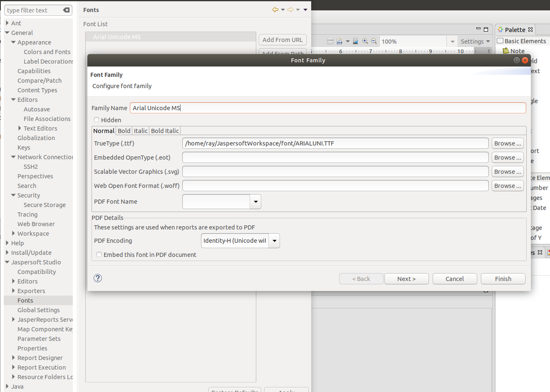Open the Settings dropdown in editor toolbar

click(475, 42)
